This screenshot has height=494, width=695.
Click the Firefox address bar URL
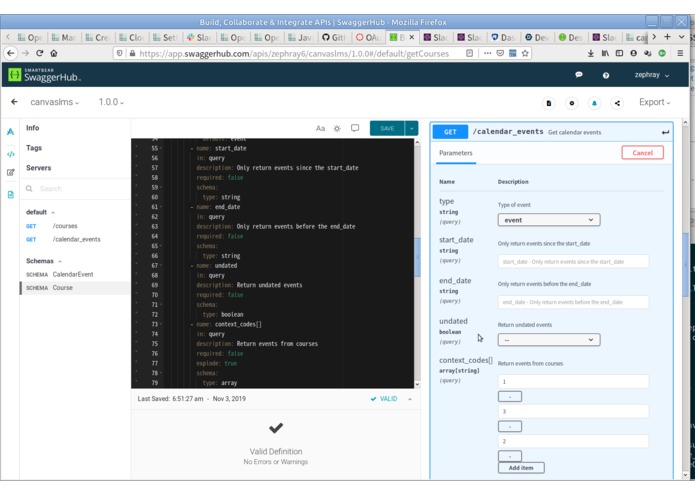(294, 53)
